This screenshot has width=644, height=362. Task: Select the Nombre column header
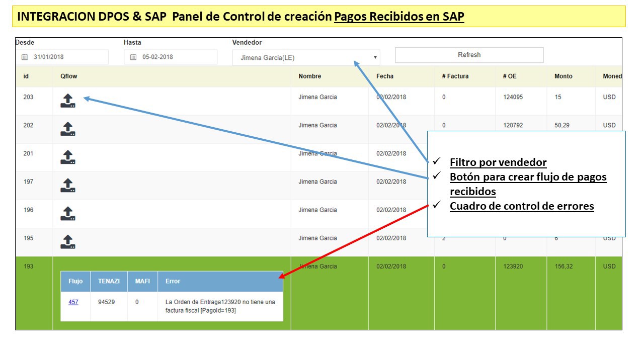(x=310, y=76)
